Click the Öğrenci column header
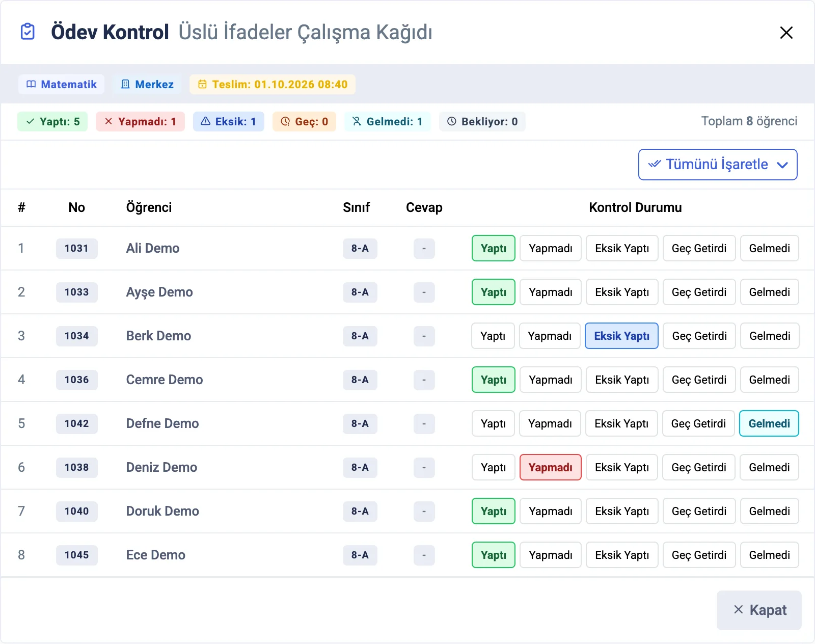Viewport: 815px width, 644px height. (x=149, y=207)
